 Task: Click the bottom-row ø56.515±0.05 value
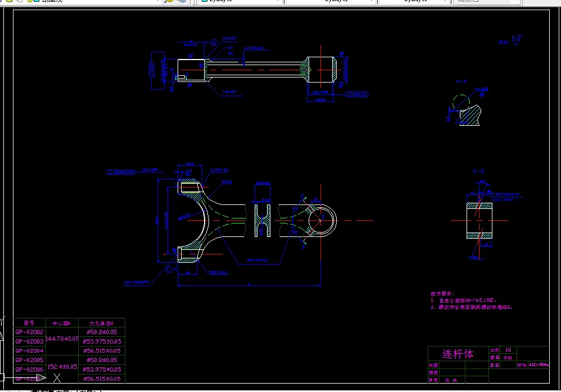click(x=102, y=379)
